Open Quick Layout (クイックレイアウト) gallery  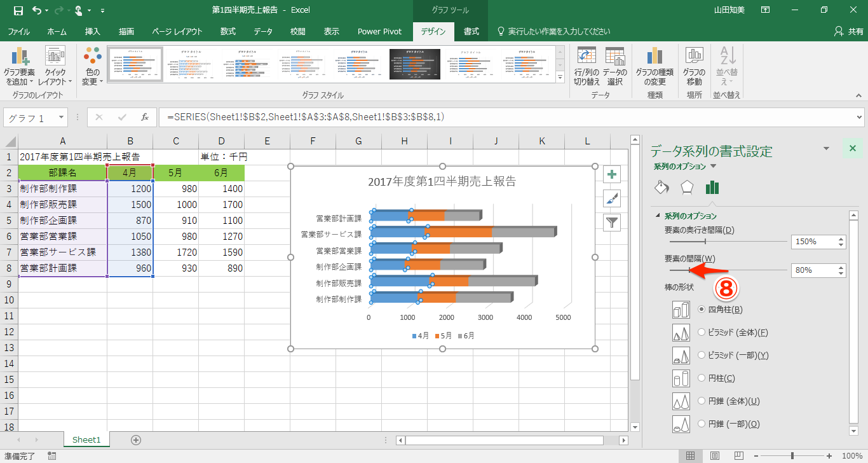55,66
